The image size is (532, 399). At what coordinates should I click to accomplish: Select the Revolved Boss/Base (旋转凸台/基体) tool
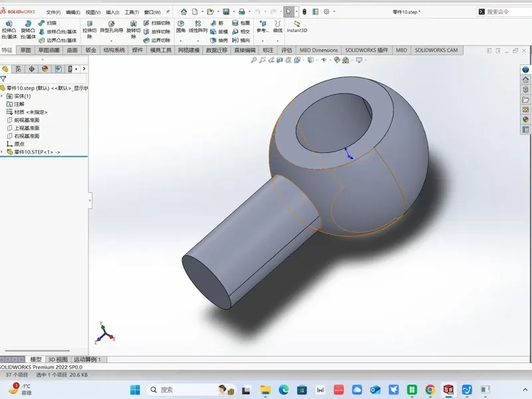coord(28,29)
